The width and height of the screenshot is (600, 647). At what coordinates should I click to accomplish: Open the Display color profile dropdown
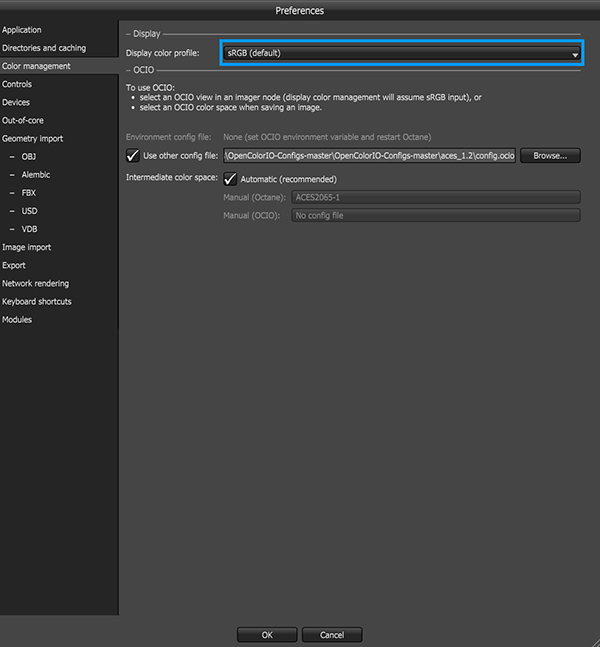click(402, 53)
